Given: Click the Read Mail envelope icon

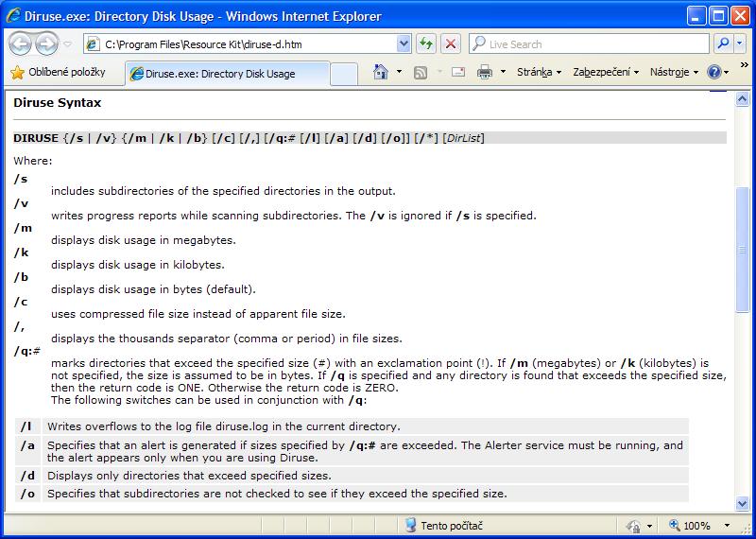Looking at the screenshot, I should (458, 73).
